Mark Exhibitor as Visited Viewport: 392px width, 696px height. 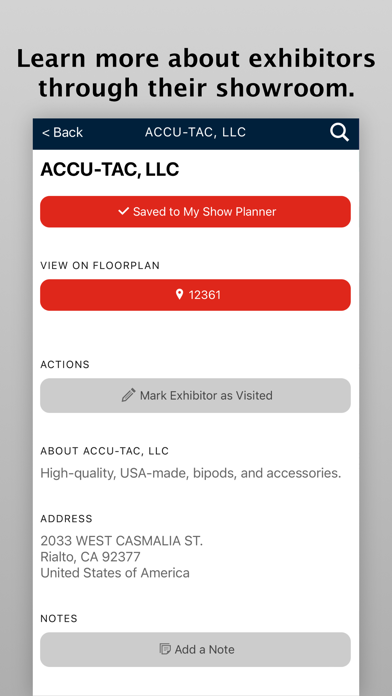pos(195,395)
